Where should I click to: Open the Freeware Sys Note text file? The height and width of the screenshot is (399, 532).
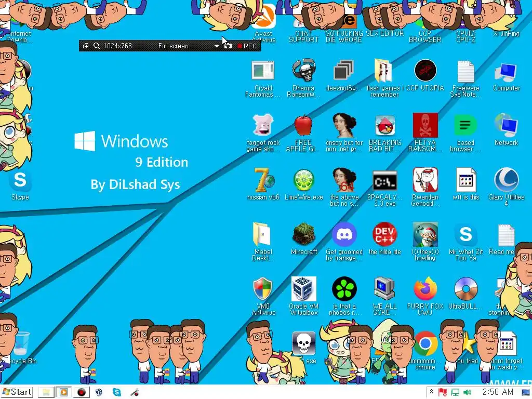465,71
